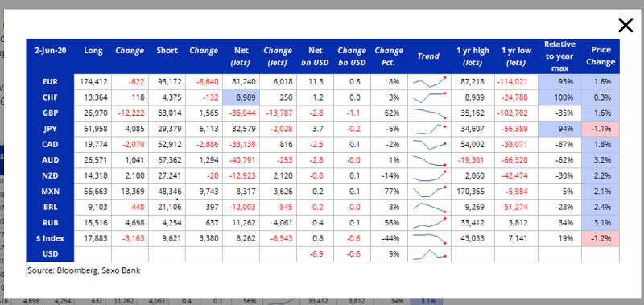
Task: Select the AUD row label
Action: tap(50, 160)
